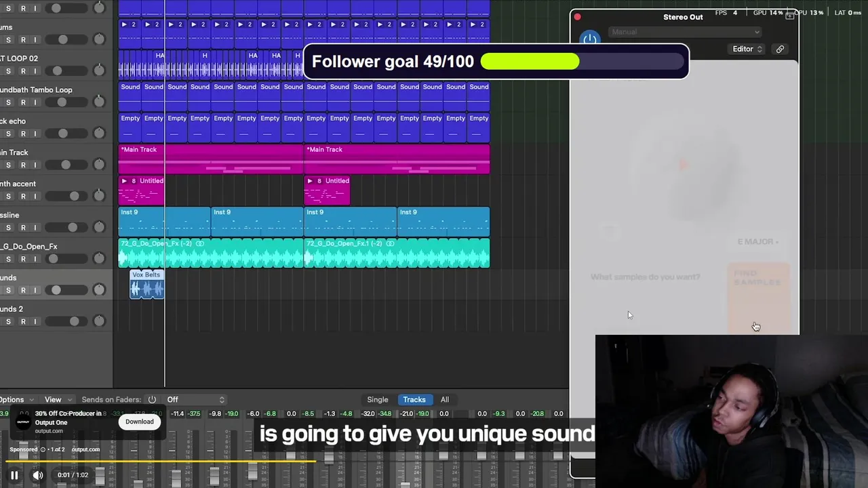Record-enable the Main Track
Viewport: 868px width, 488px height.
[x=22, y=165]
